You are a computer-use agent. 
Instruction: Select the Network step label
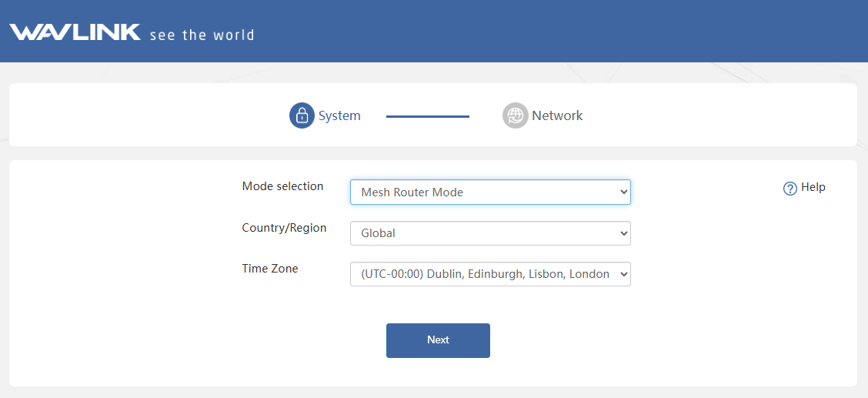coord(557,115)
